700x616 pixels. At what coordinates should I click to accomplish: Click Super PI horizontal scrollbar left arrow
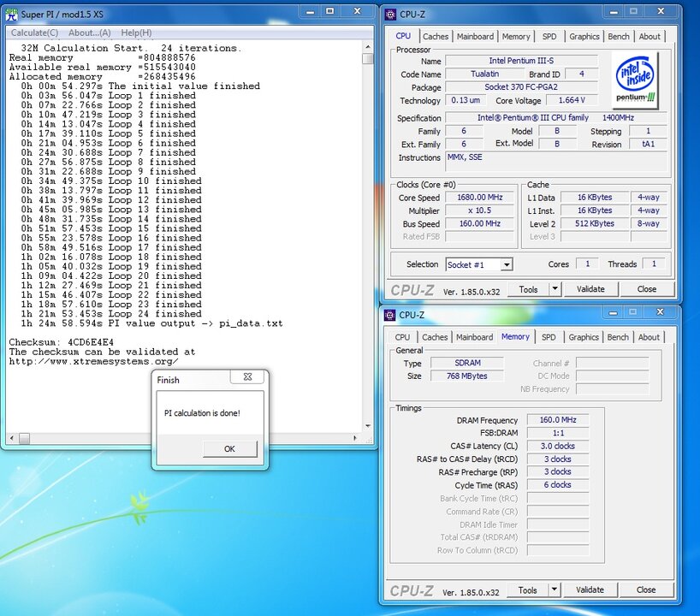12,438
